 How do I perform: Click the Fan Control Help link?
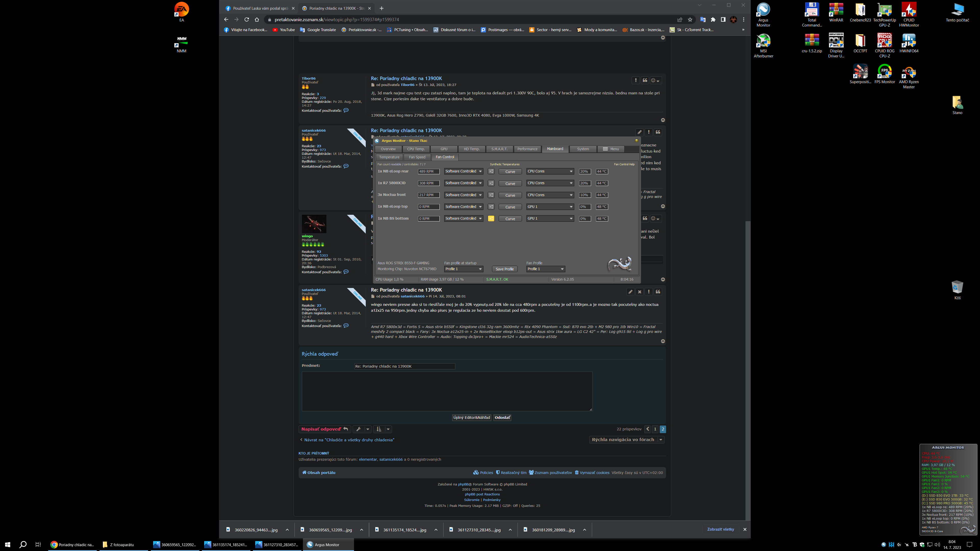tap(624, 164)
